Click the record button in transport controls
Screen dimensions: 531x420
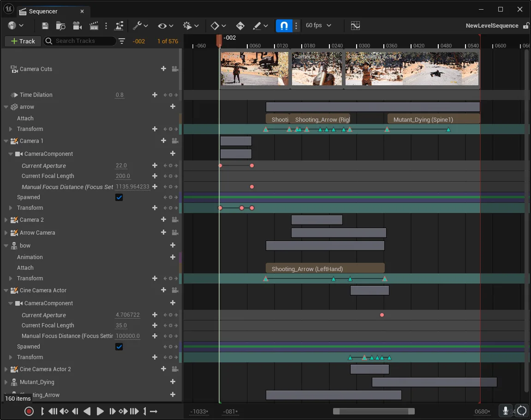[29, 411]
